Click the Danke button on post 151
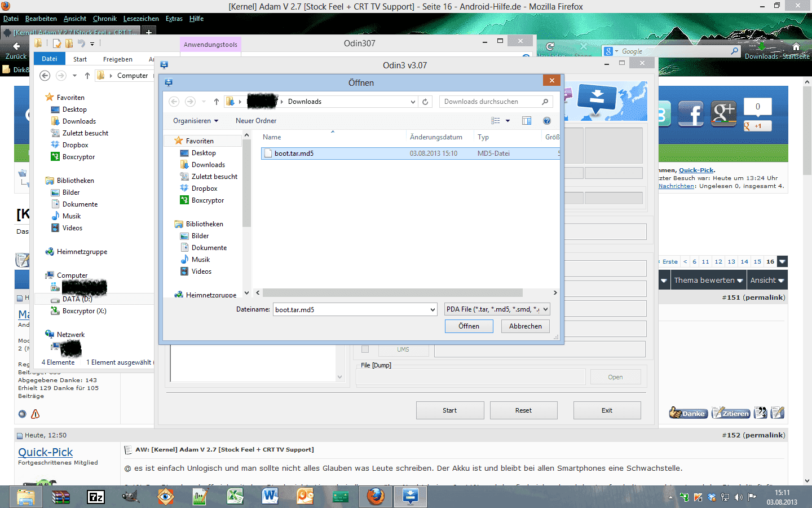 point(687,413)
